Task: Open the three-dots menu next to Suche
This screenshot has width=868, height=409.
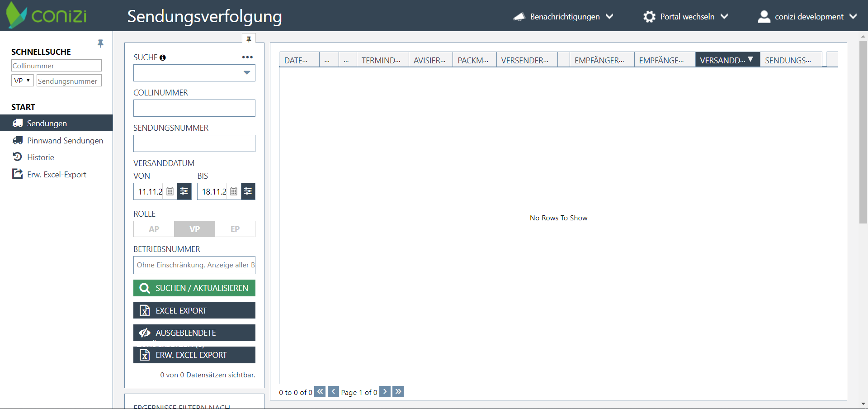Action: [x=247, y=57]
